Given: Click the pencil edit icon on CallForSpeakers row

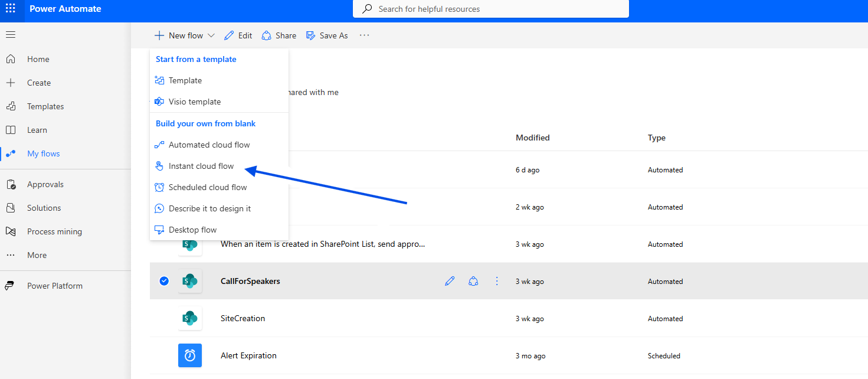Looking at the screenshot, I should pos(450,282).
